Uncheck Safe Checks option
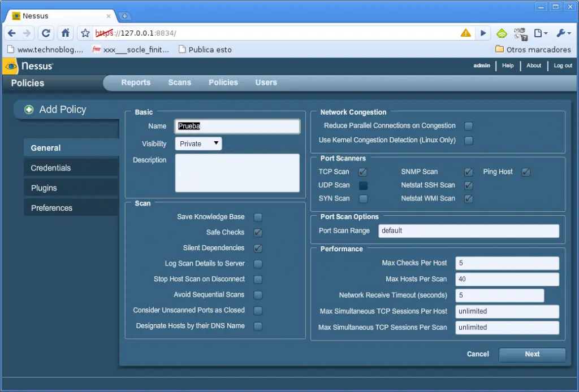579x392 pixels. click(x=258, y=233)
